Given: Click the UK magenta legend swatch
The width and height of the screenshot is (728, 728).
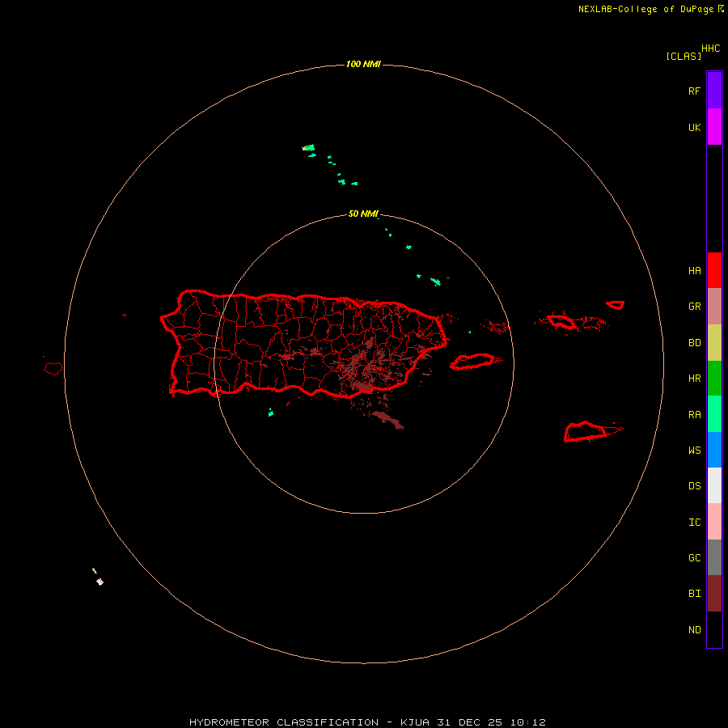Looking at the screenshot, I should coord(714,127).
